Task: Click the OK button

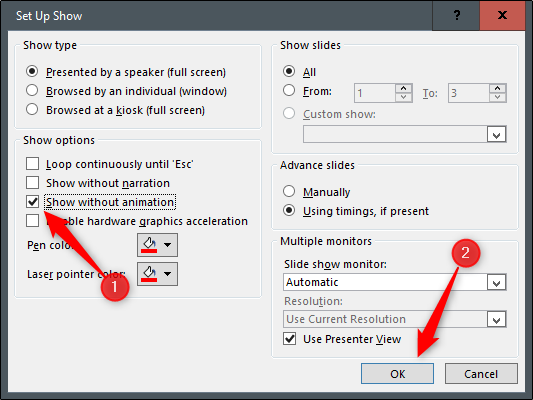Action: 397,374
